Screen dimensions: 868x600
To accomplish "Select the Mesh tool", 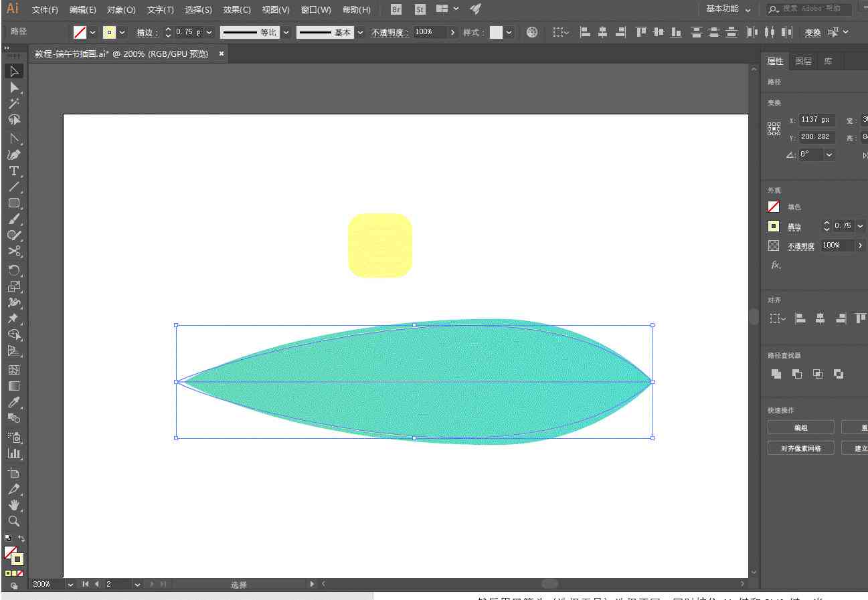I will pos(13,369).
